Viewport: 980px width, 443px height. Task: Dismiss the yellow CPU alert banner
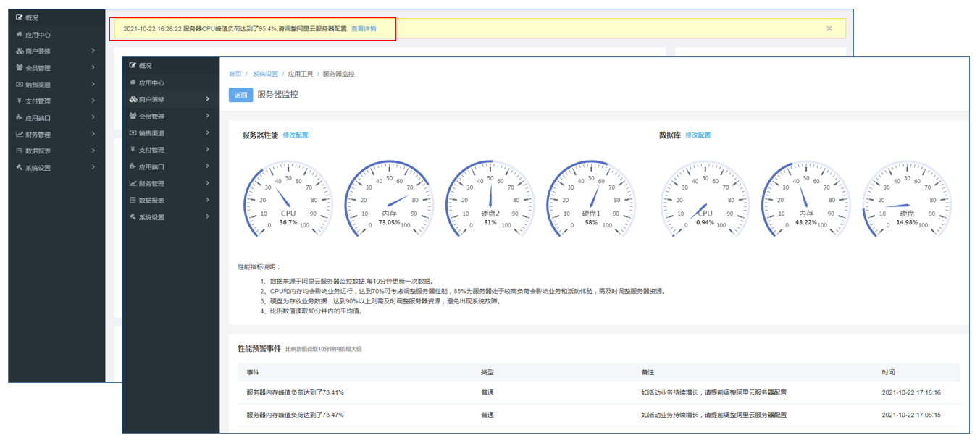click(x=829, y=29)
